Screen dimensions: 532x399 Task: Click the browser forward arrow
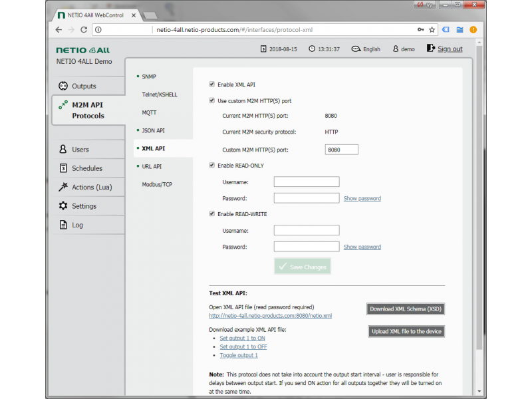(71, 30)
